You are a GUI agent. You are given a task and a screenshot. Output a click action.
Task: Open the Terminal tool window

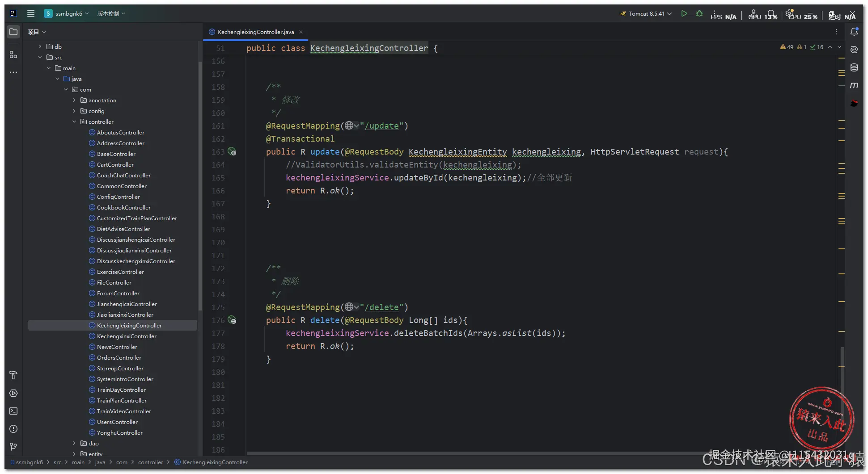[13, 411]
